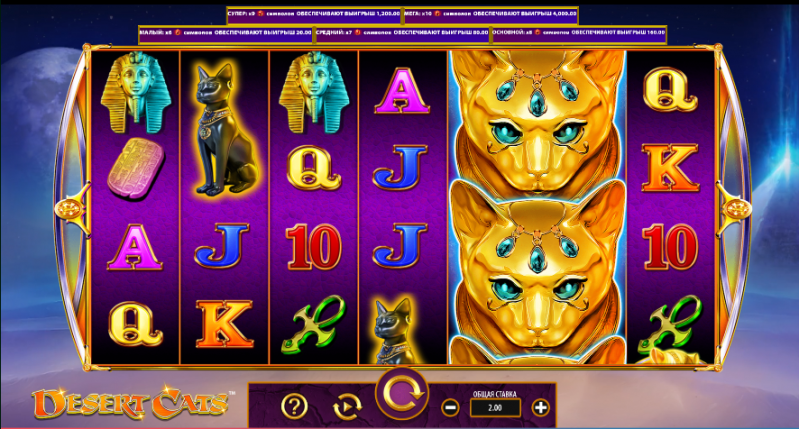
Task: Click the green ankh on third reel
Action: coord(314,325)
